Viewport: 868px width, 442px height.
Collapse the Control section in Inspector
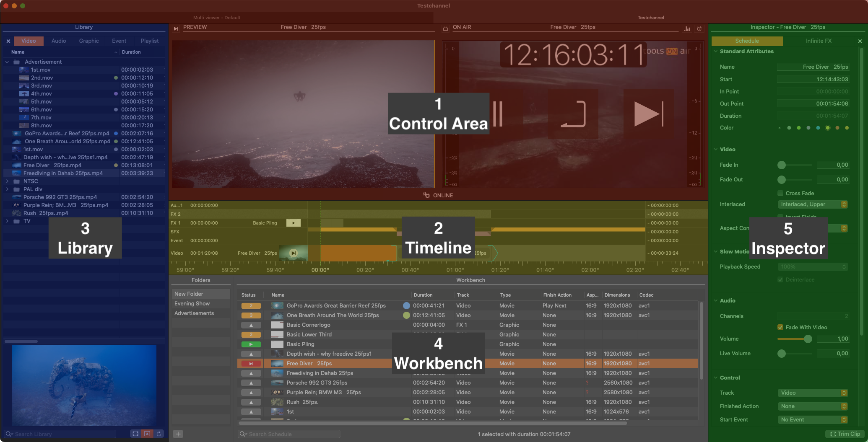715,378
